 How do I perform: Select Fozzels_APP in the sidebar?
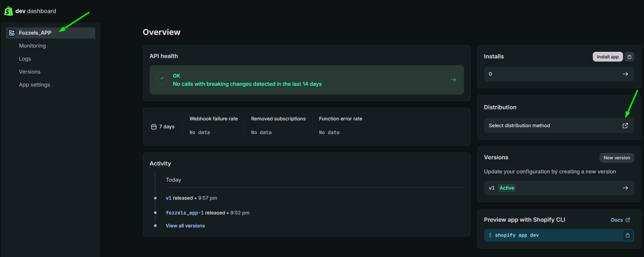51,33
